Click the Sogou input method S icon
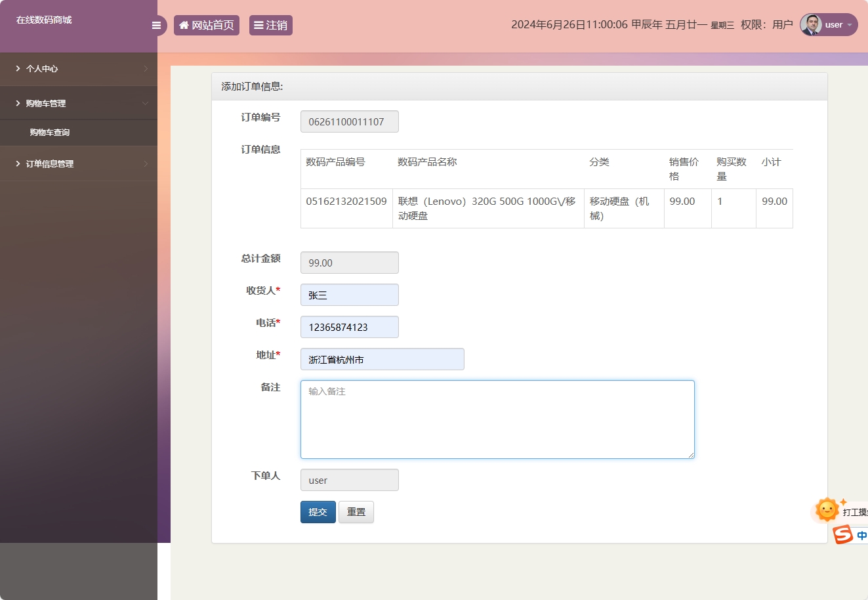Viewport: 868px width, 600px height. click(x=842, y=534)
